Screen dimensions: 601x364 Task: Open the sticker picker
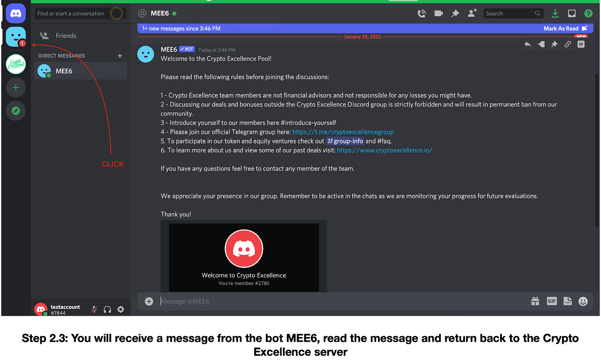pyautogui.click(x=568, y=301)
